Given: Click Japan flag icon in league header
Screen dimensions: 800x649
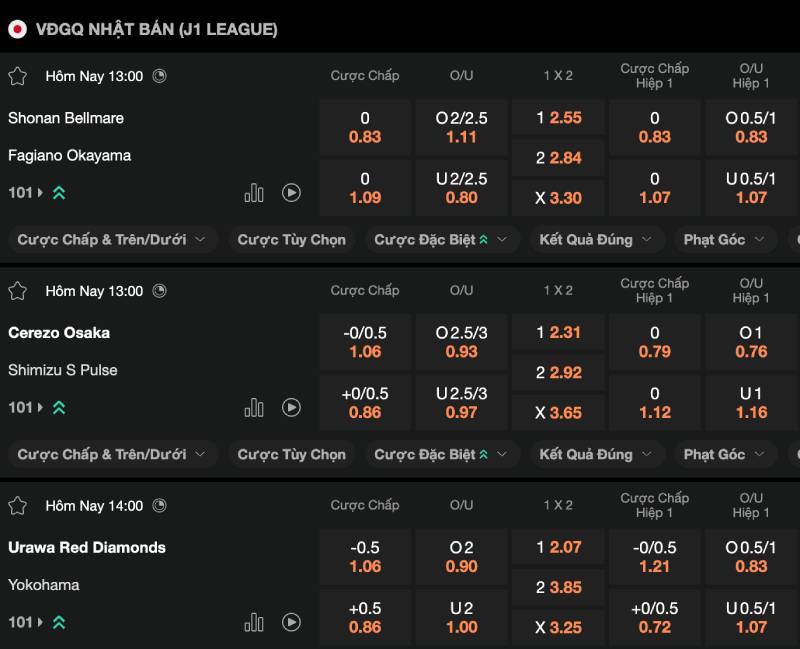Looking at the screenshot, I should tap(17, 29).
